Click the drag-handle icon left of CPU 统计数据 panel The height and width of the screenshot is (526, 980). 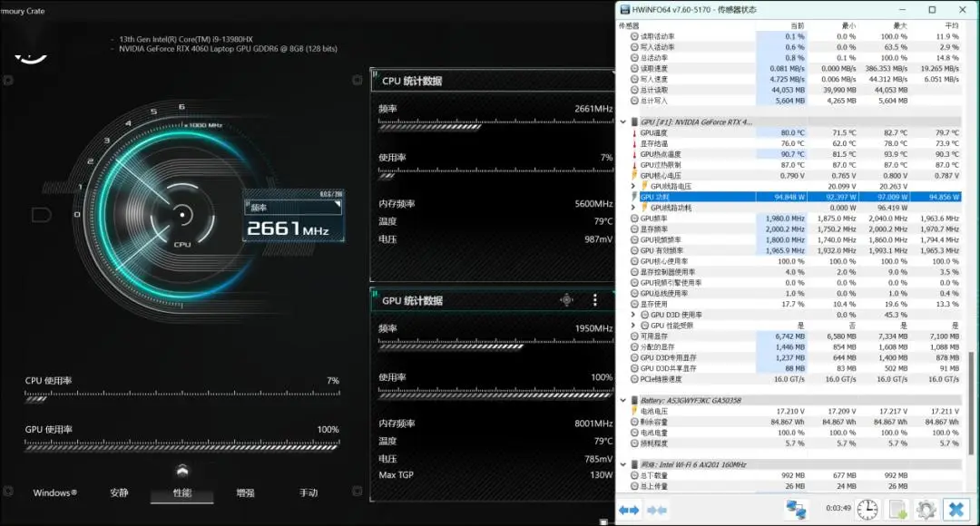(357, 80)
